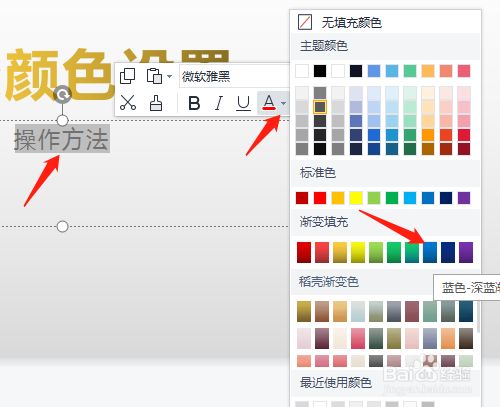
Task: Click the no-fill slash icon
Action: (x=305, y=22)
